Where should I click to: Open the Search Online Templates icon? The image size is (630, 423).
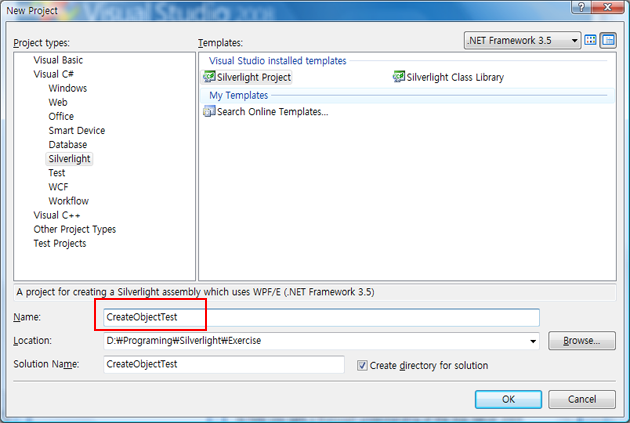pyautogui.click(x=209, y=111)
